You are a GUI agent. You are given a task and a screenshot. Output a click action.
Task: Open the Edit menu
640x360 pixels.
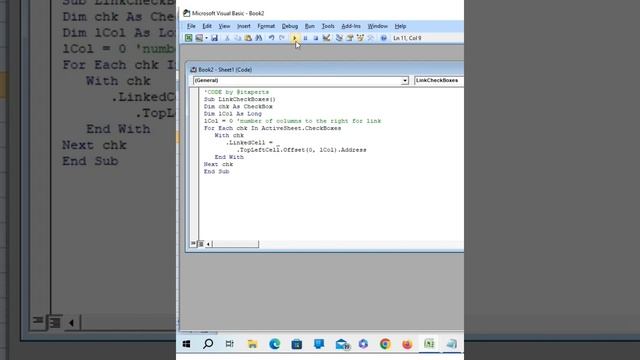207,26
